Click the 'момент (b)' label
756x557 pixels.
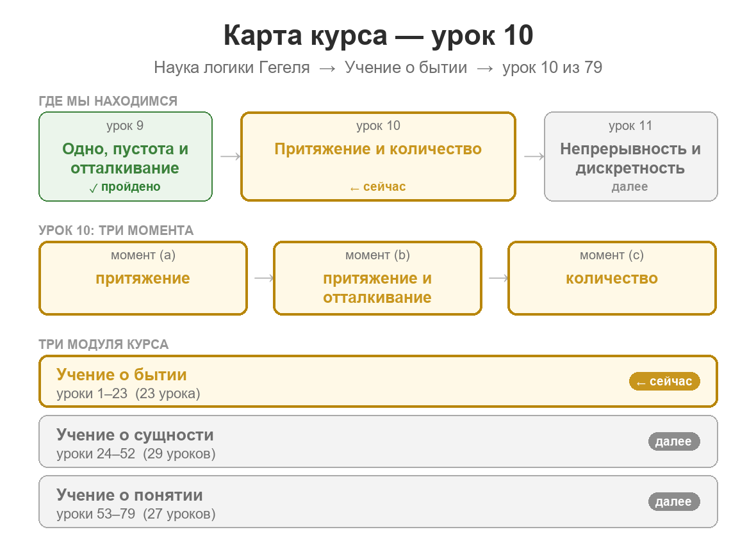click(x=377, y=255)
